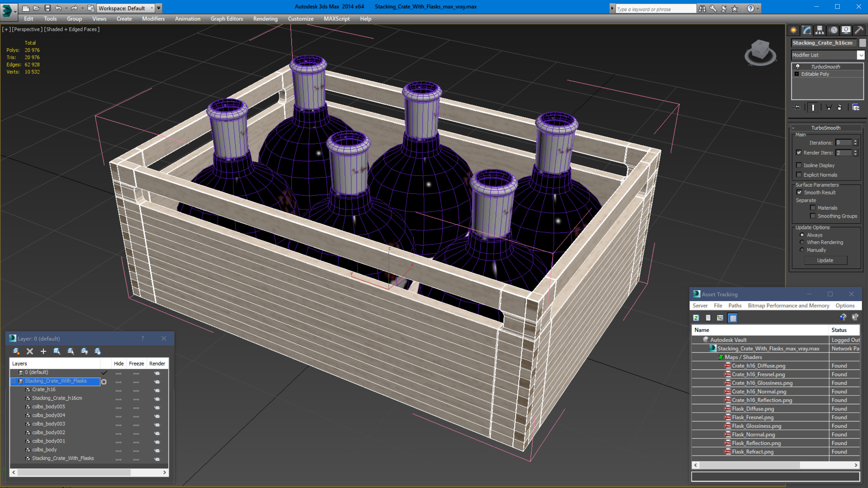Collapse the Stacking_Crate_With_Flasks layer tree
The width and height of the screenshot is (868, 488).
pos(14,381)
